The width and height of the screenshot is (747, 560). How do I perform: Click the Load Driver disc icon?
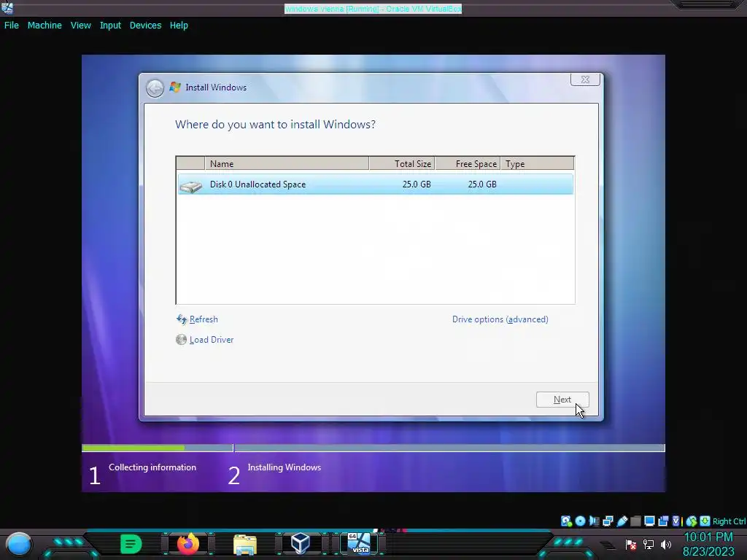(181, 340)
